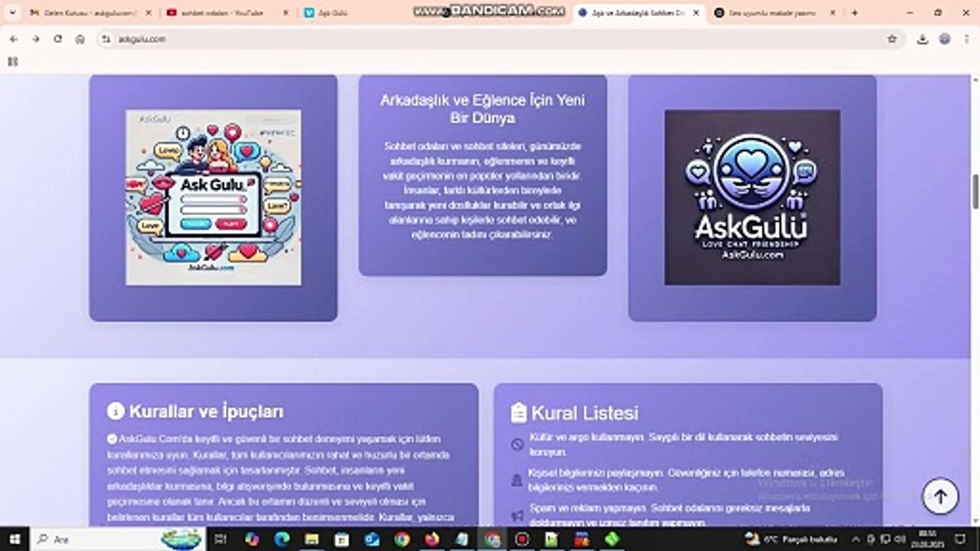Open File Explorer from the taskbar
Image resolution: width=980 pixels, height=551 pixels.
312,540
